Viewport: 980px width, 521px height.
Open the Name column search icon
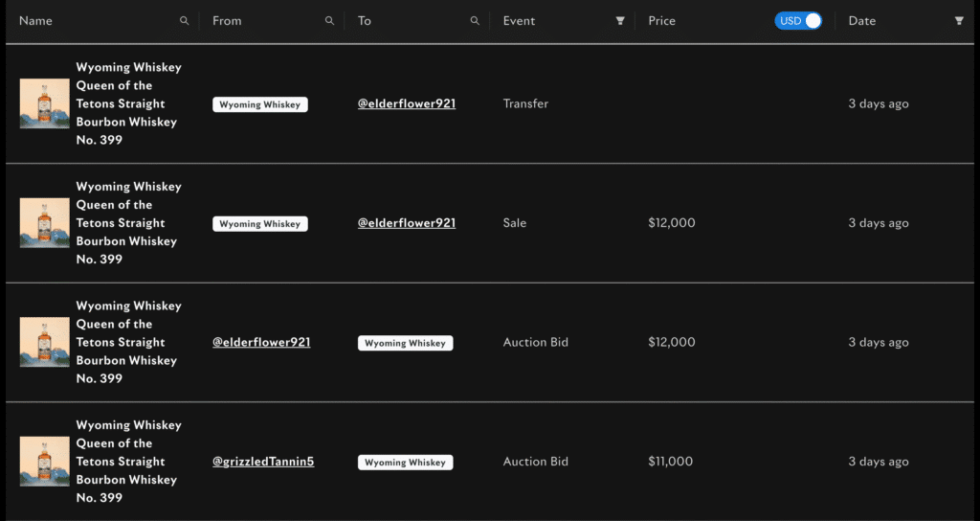coord(185,21)
